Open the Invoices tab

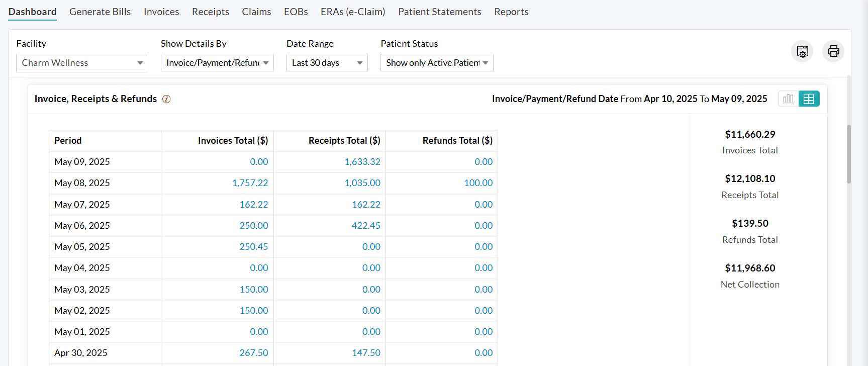[x=161, y=12]
